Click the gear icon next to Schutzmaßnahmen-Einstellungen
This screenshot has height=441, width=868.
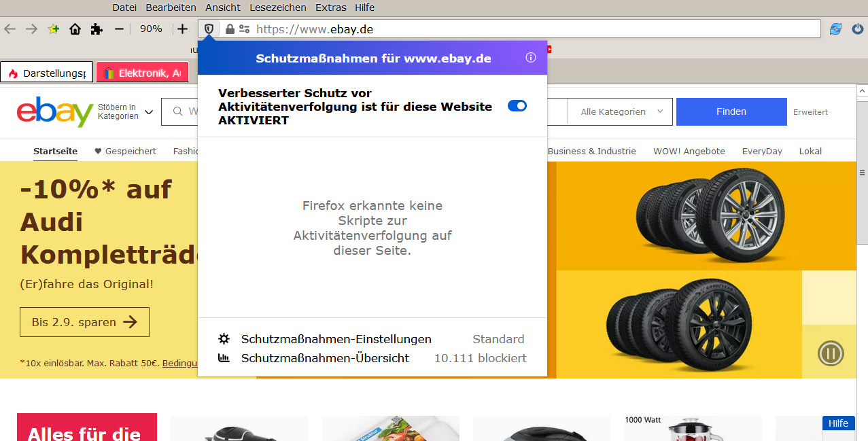[224, 339]
